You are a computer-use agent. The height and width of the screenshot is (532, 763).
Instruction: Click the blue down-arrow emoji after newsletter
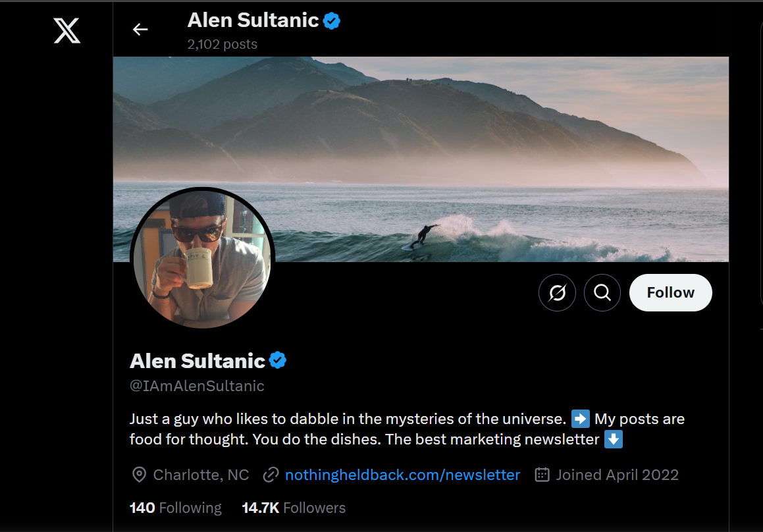coord(613,439)
